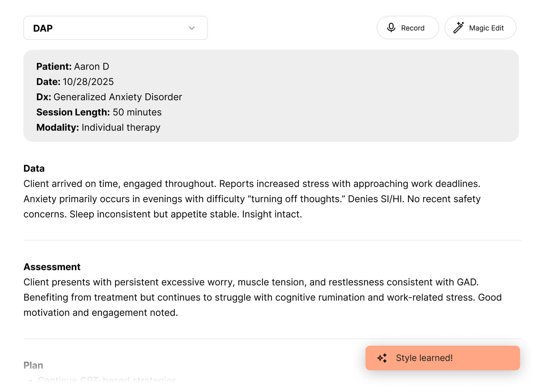Click the Individual therapy modality value
Image resolution: width=540 pixels, height=392 pixels.
click(x=121, y=127)
